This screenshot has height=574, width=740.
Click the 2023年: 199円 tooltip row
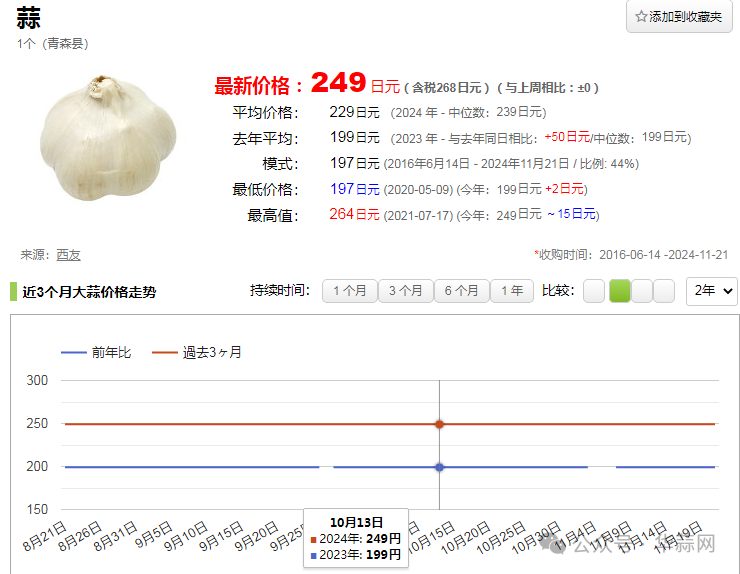(x=356, y=555)
